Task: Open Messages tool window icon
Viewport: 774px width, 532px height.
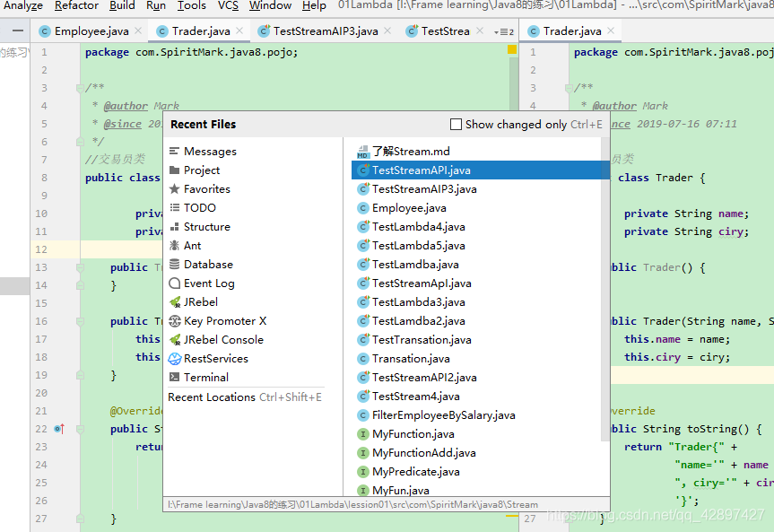Action: tap(174, 151)
